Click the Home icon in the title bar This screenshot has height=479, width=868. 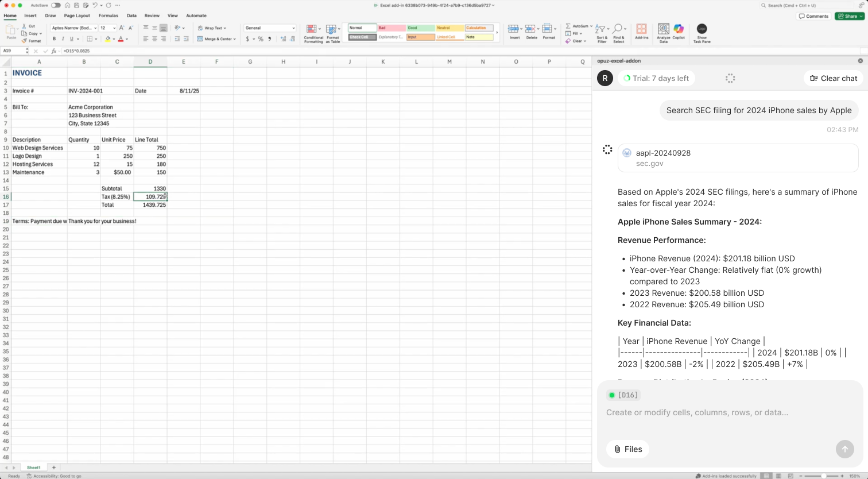[x=68, y=5]
